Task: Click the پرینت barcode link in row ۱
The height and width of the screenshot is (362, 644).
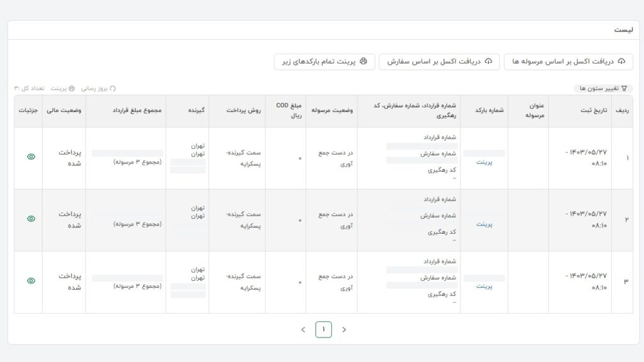Action: click(x=484, y=162)
